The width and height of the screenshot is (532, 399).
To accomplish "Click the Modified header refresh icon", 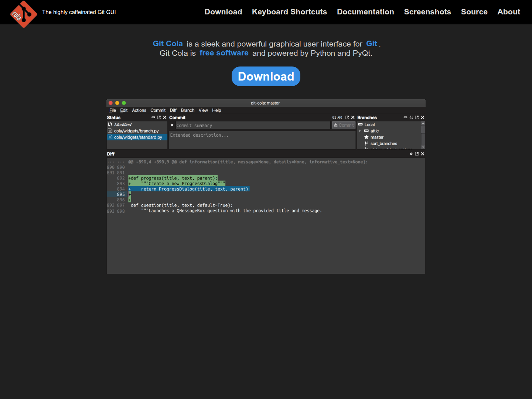I will pos(110,125).
